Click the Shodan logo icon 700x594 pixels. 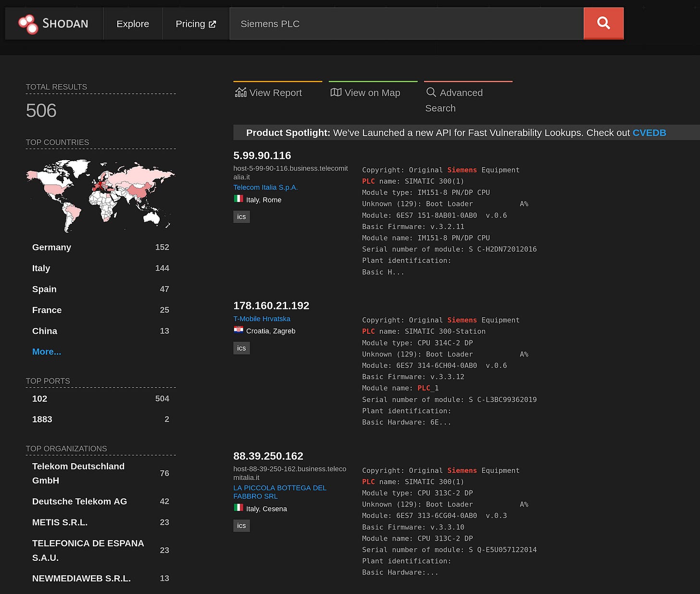click(28, 24)
